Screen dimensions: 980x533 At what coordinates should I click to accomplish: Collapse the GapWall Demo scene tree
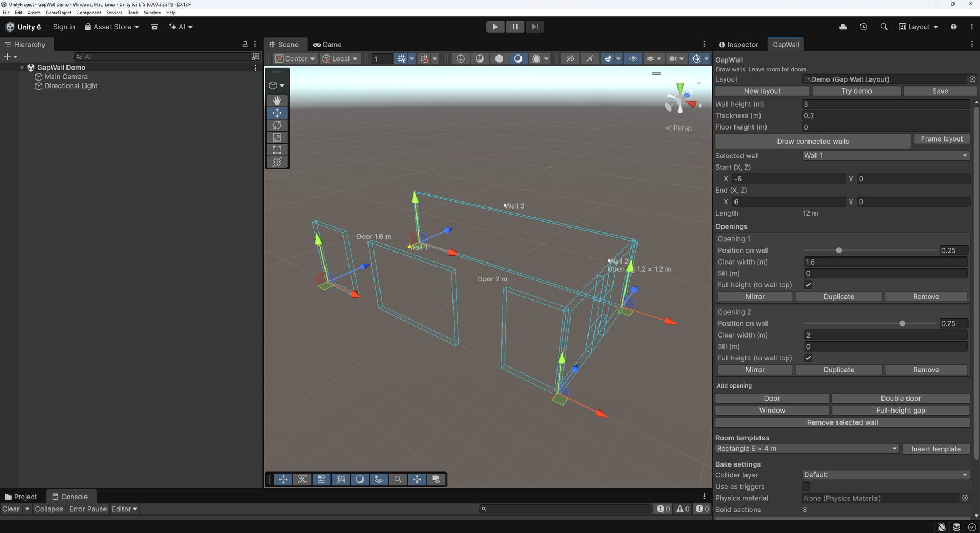[22, 68]
